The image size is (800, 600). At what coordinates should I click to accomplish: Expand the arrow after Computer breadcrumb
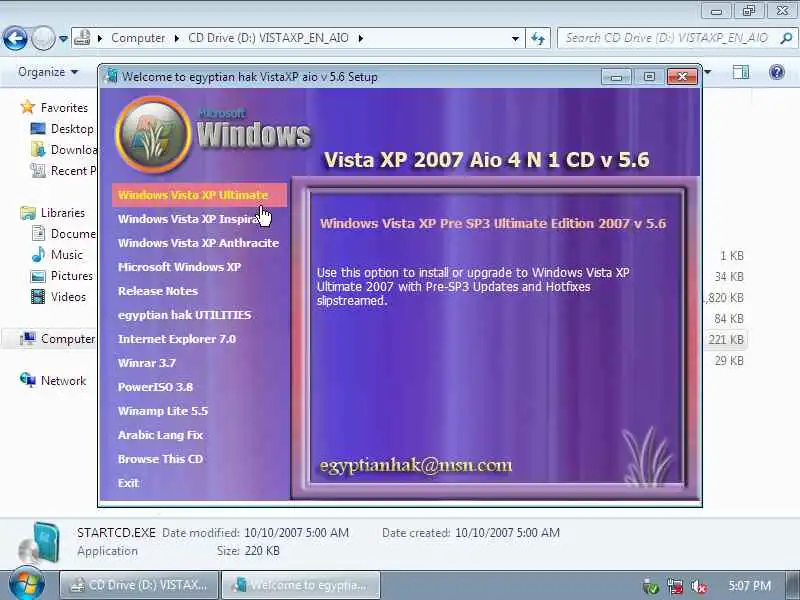point(177,38)
